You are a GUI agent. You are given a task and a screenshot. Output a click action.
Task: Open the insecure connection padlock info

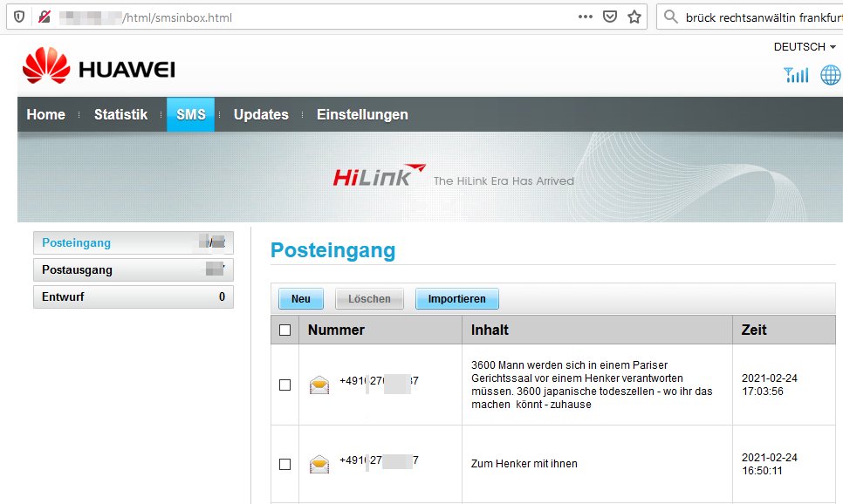tap(45, 17)
